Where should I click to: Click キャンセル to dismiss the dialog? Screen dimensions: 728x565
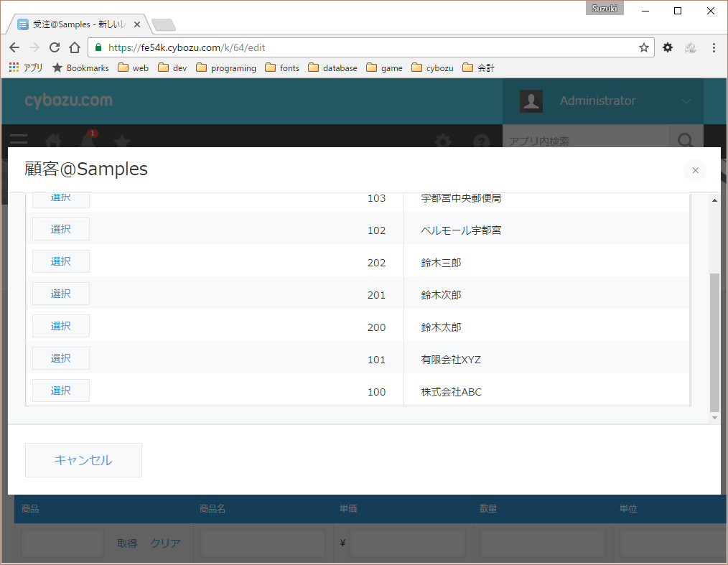[x=83, y=460]
